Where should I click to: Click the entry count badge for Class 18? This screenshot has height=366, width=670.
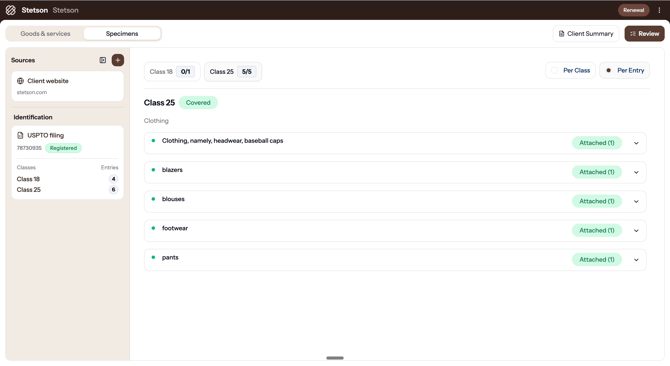coord(113,179)
